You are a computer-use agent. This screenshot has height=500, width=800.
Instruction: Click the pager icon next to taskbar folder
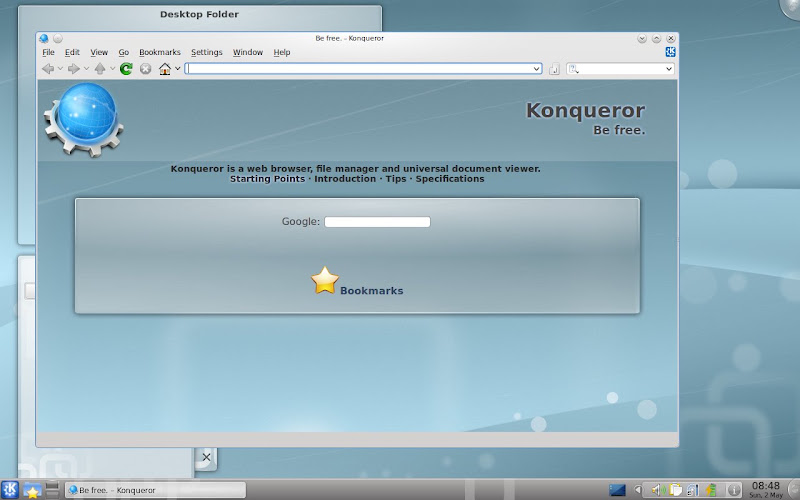pyautogui.click(x=52, y=490)
